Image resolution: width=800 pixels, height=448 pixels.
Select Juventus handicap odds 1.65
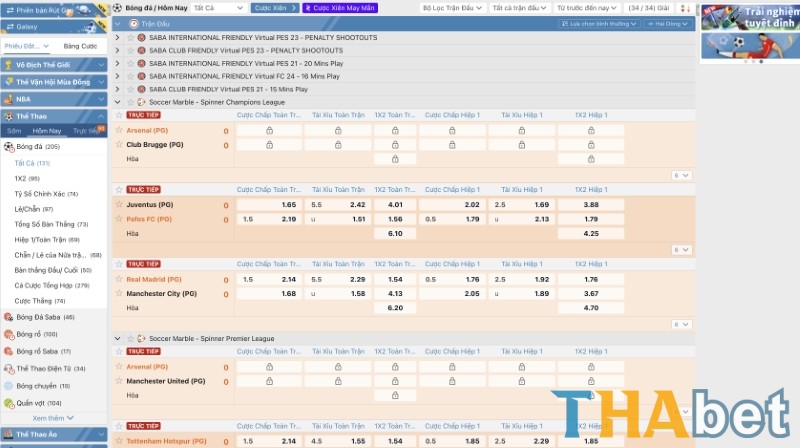pyautogui.click(x=268, y=205)
